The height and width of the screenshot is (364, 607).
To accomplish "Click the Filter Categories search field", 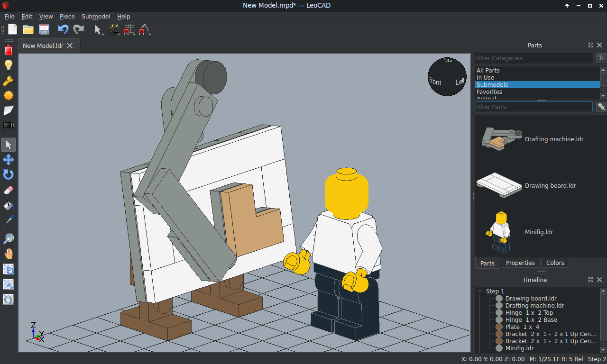I will tap(533, 58).
